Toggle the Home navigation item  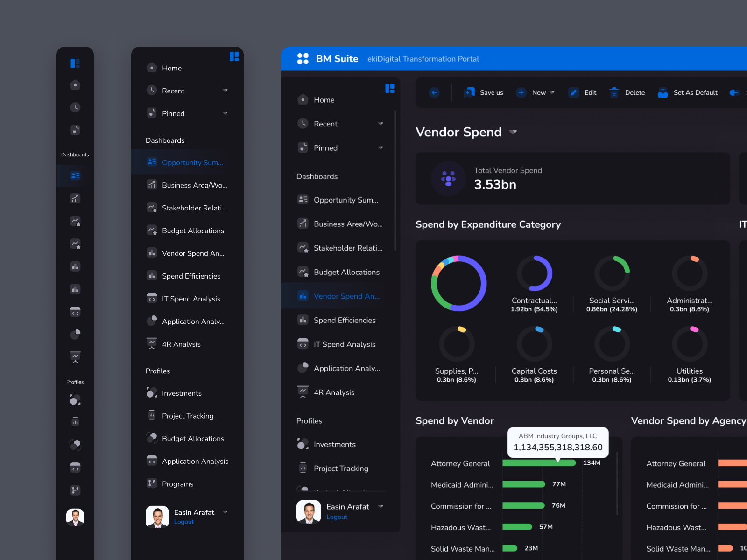(x=325, y=99)
